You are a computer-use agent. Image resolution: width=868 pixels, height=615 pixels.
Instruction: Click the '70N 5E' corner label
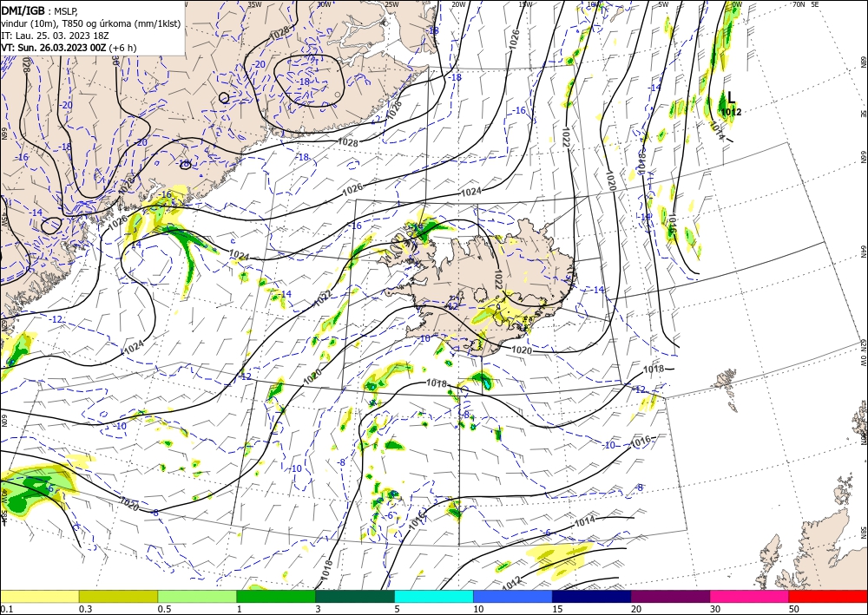[806, 4]
